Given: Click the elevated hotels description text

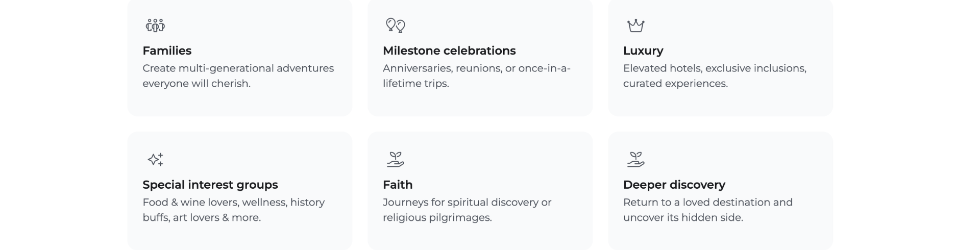Looking at the screenshot, I should pyautogui.click(x=715, y=76).
